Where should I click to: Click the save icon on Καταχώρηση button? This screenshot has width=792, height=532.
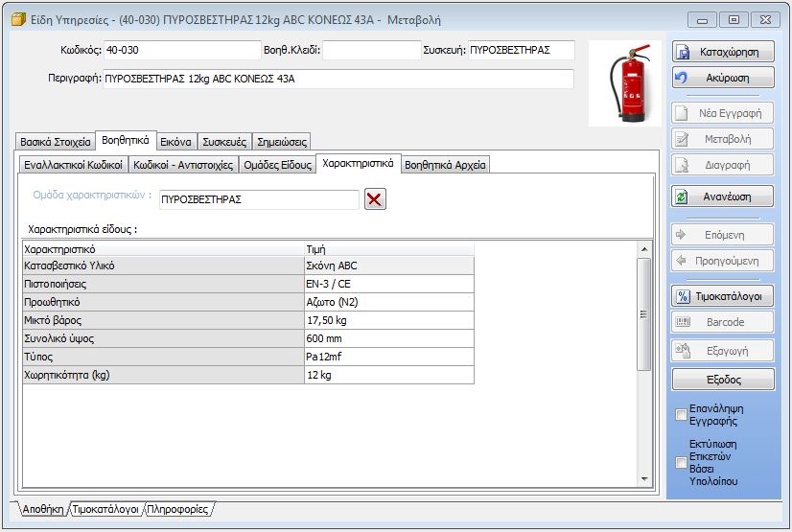pos(683,52)
